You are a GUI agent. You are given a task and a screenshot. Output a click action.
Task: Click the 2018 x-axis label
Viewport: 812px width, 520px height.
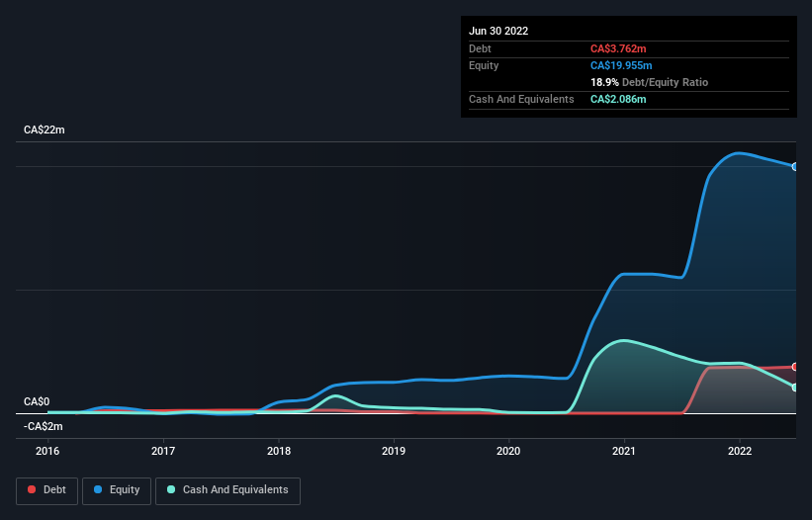(279, 451)
